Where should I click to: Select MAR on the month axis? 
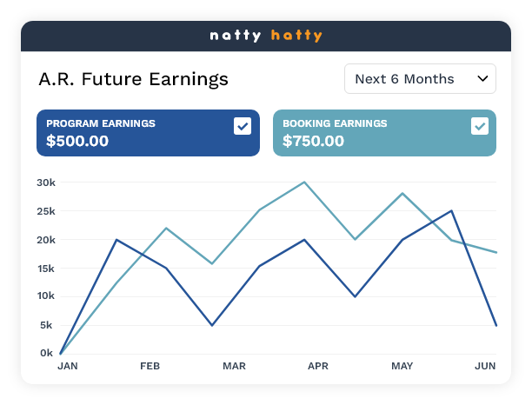(234, 367)
